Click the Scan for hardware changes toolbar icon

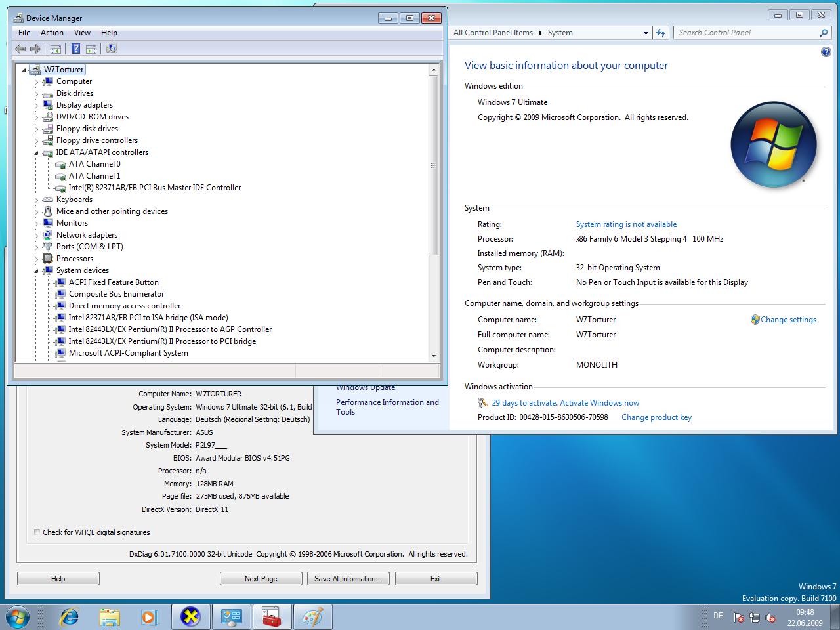(x=112, y=49)
